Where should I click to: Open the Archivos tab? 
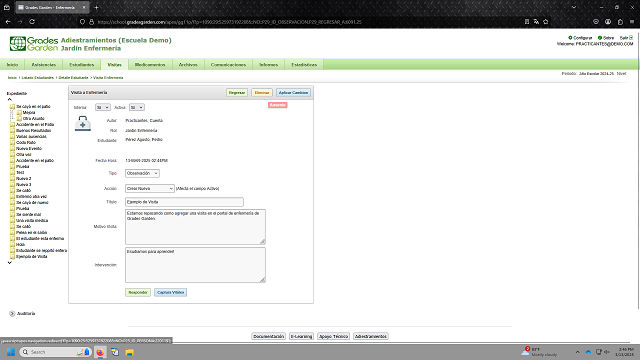click(x=188, y=64)
